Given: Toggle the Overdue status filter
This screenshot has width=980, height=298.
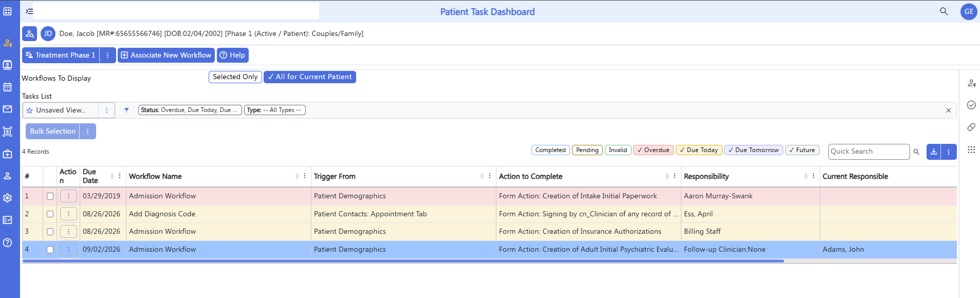Looking at the screenshot, I should [653, 150].
